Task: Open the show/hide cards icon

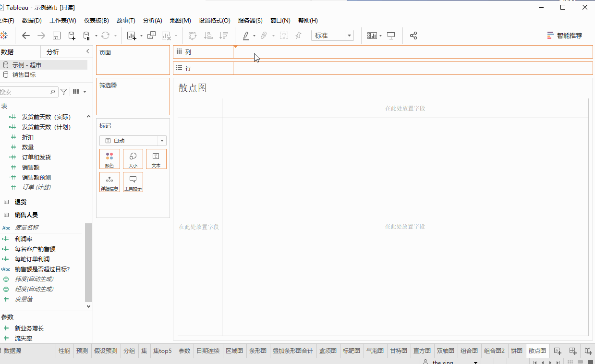Action: click(x=372, y=36)
